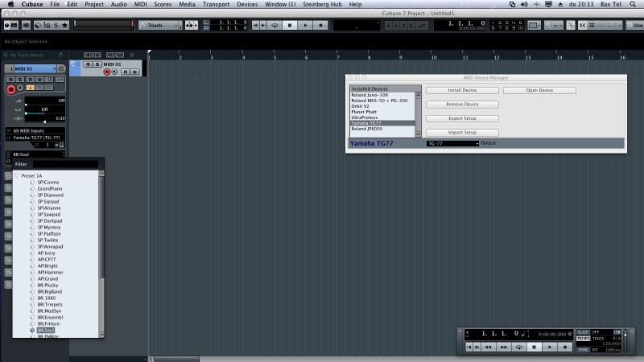Screen dimensions: 644x362
Task: Select Roland Juno-106 in Installed Devices
Action: (x=369, y=95)
